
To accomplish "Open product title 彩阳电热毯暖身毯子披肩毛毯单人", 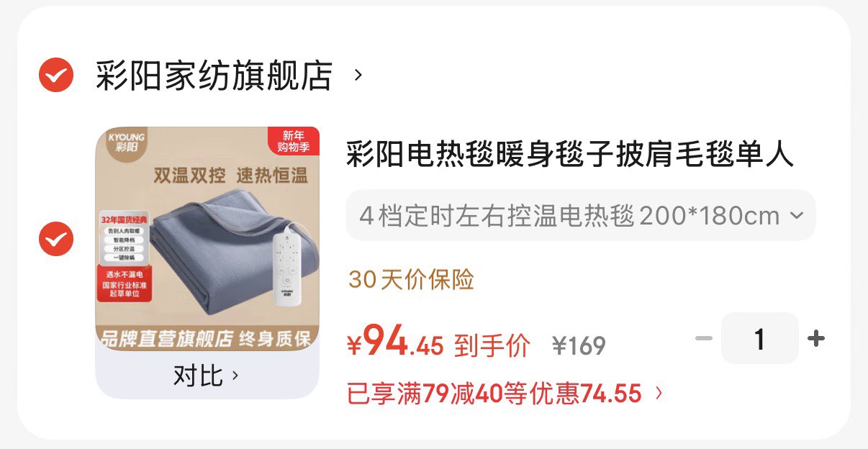I will pos(570,154).
